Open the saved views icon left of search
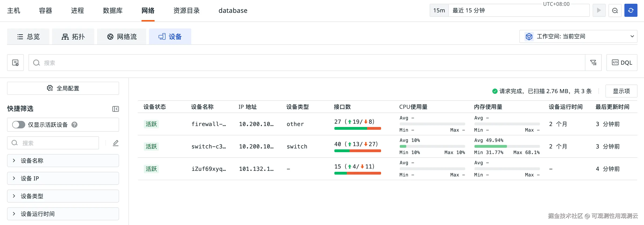The image size is (644, 225). pos(15,63)
